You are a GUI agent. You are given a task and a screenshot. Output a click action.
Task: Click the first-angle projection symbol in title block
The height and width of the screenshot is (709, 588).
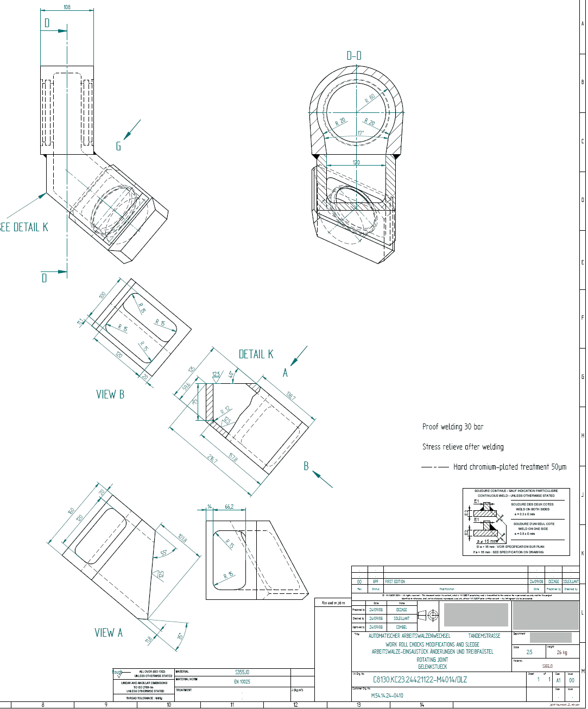pyautogui.click(x=428, y=615)
